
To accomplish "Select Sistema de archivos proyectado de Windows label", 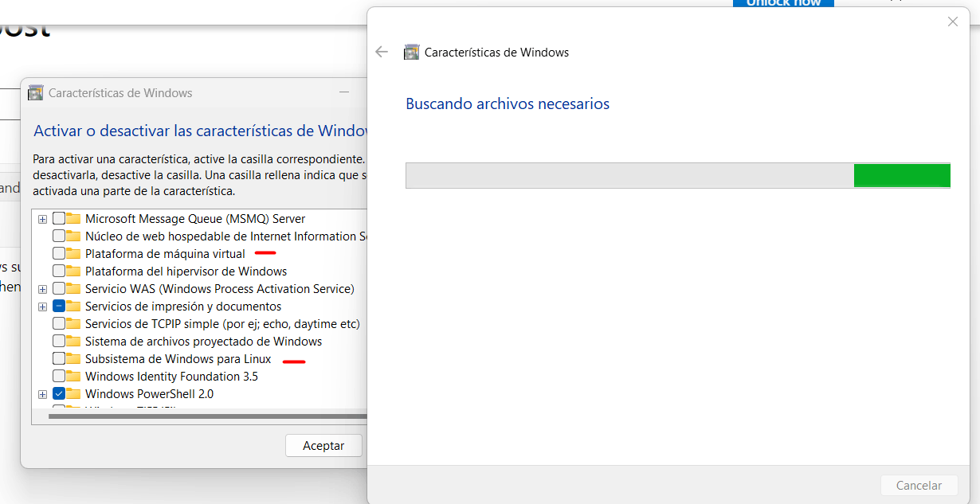I will click(203, 342).
